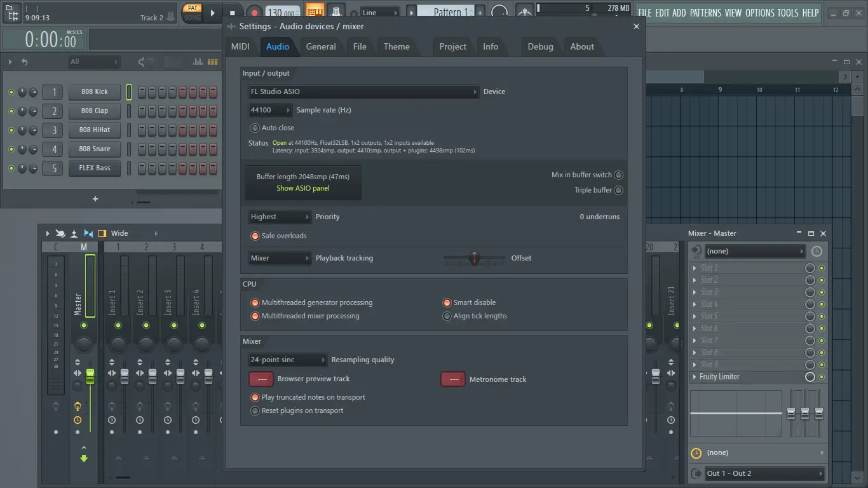Enable Align tick lengths under CPU
Viewport: 868px width, 488px height.
click(x=447, y=316)
